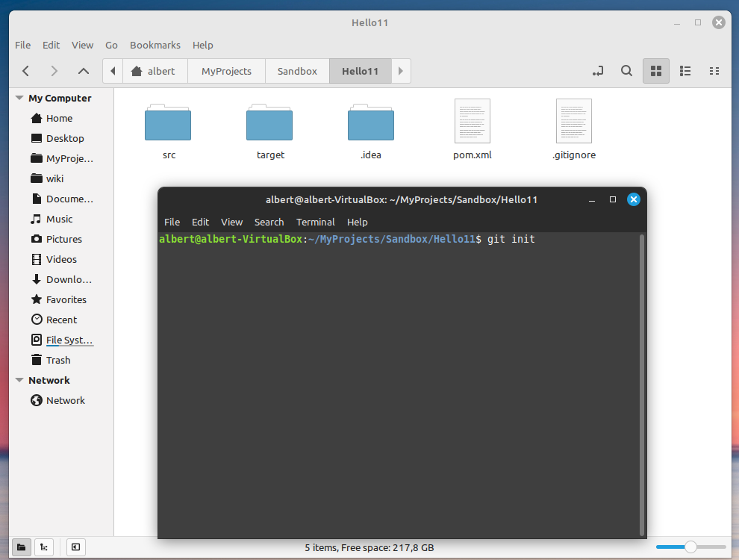Open File System in the sidebar
739x560 pixels.
point(69,340)
